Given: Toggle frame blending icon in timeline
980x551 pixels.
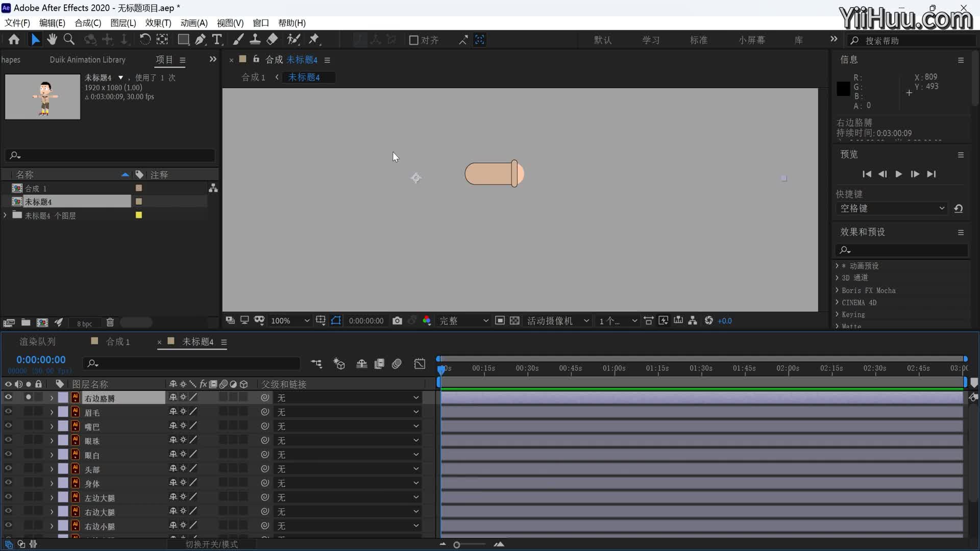Looking at the screenshot, I should (x=379, y=364).
